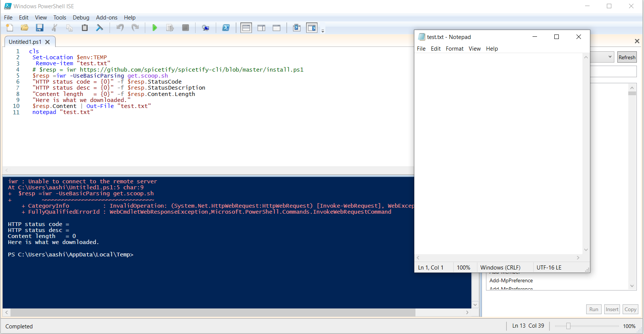Viewport: 644px width, 334px height.
Task: Click 'Completed' status text
Action: click(19, 327)
